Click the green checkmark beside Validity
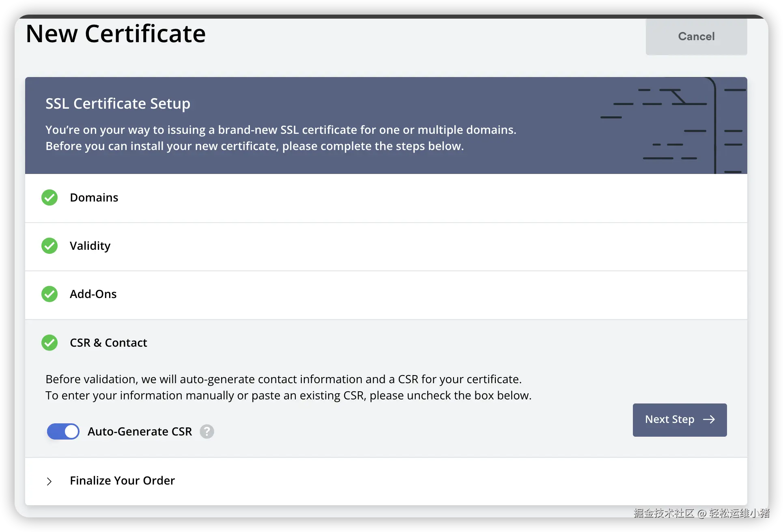The image size is (783, 532). click(x=49, y=246)
